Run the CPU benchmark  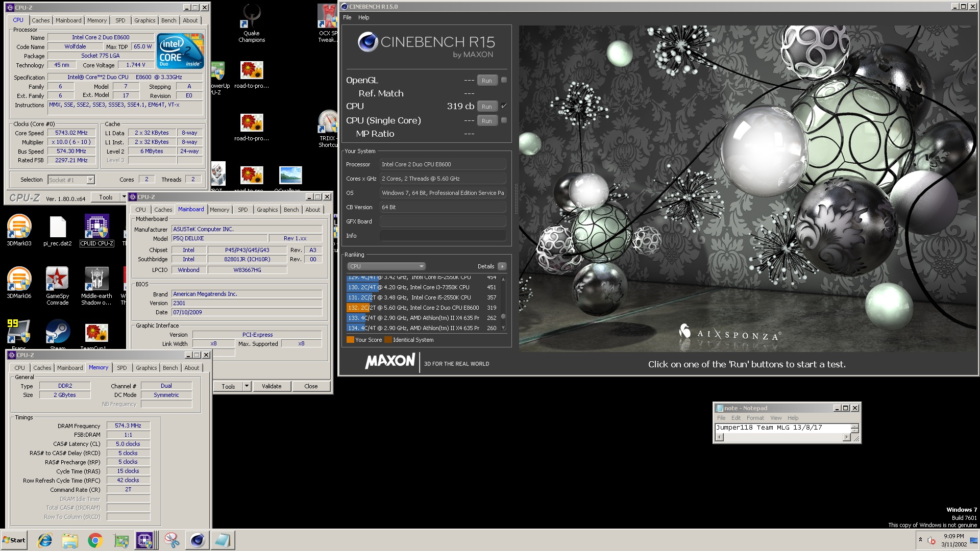pos(487,107)
